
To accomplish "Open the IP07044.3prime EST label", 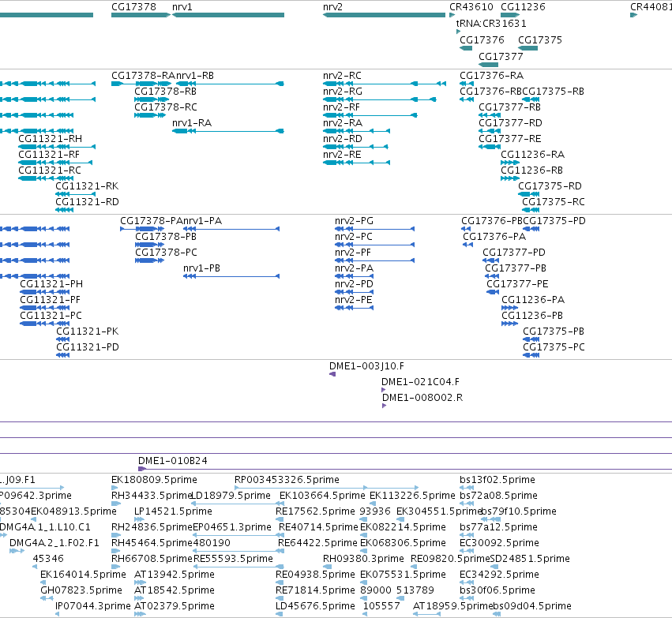I will point(92,606).
